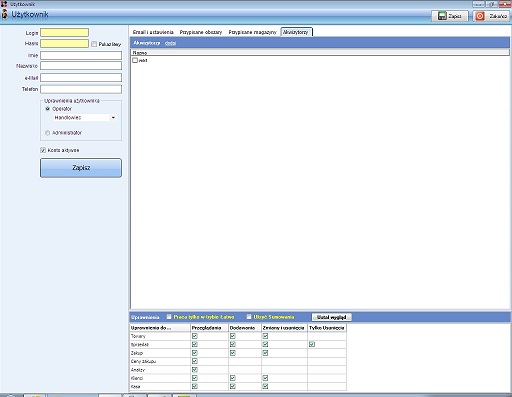This screenshot has width=512, height=397.
Task: Uncheck Klienci Przeglądanie permission
Action: (195, 378)
